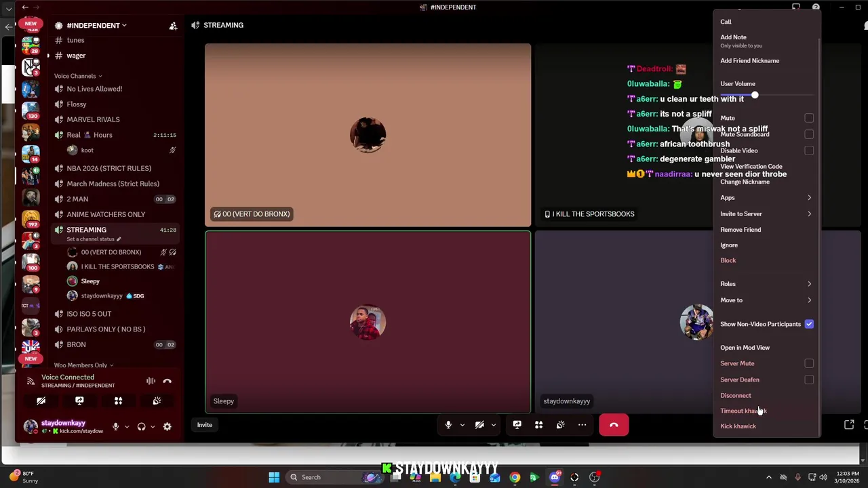Toggle camera in call control bar

click(479, 425)
